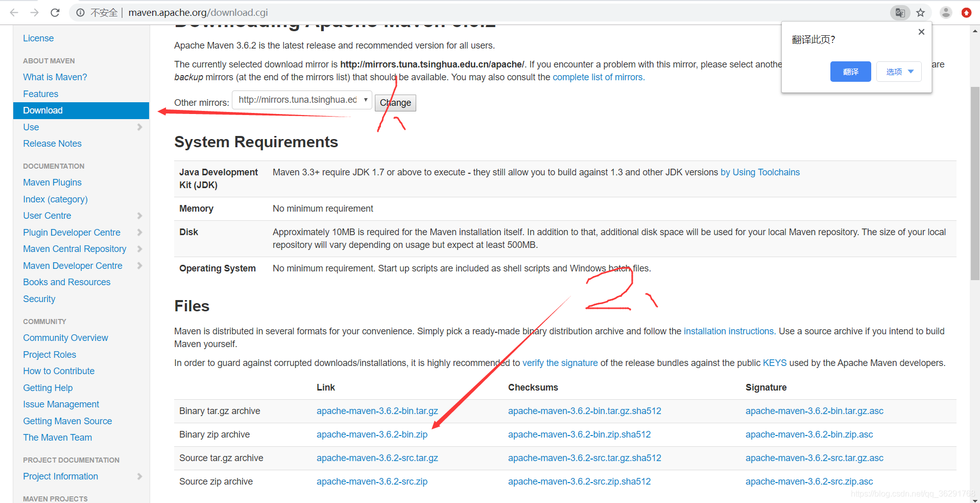Open Plugin Developer Centre link
The width and height of the screenshot is (980, 503).
(x=72, y=233)
